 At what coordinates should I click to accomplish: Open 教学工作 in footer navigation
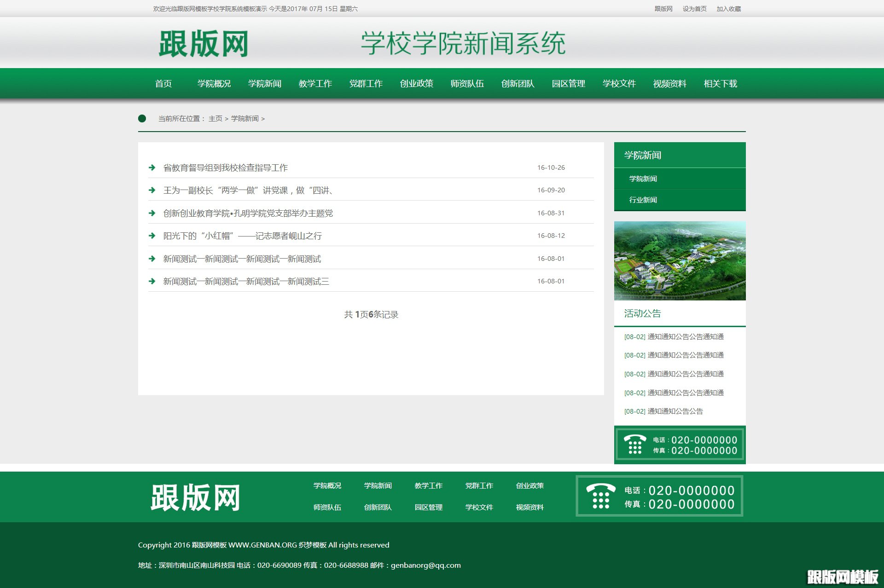[x=428, y=485]
